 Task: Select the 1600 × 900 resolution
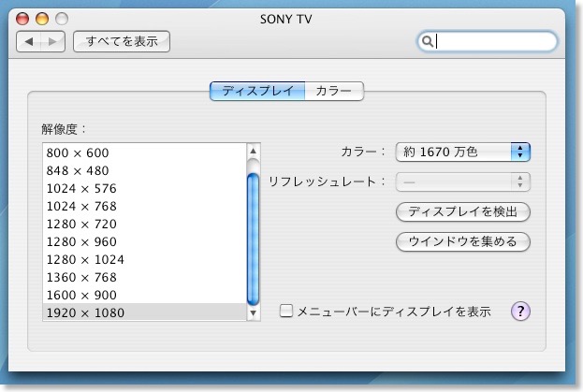[144, 295]
